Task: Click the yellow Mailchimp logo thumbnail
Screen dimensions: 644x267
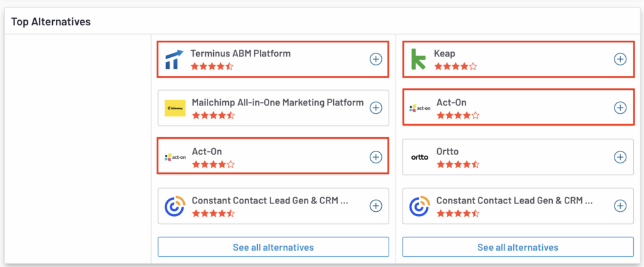Action: tap(175, 108)
